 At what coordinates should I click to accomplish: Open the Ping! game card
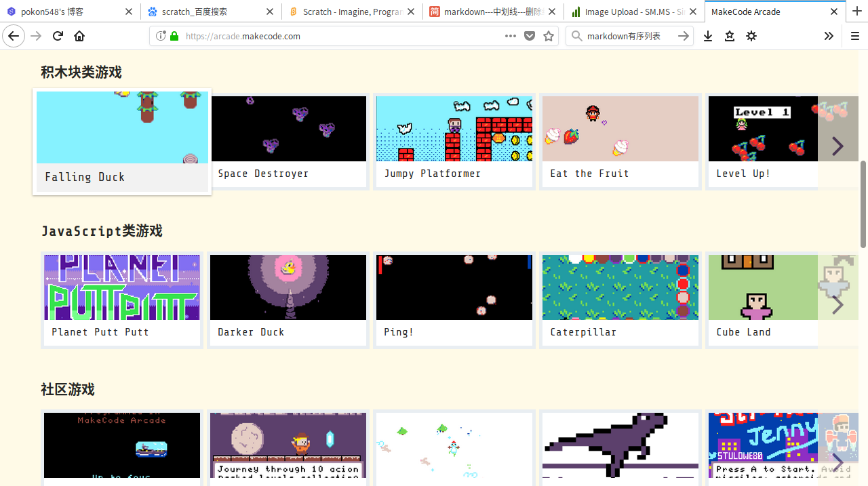click(x=454, y=300)
